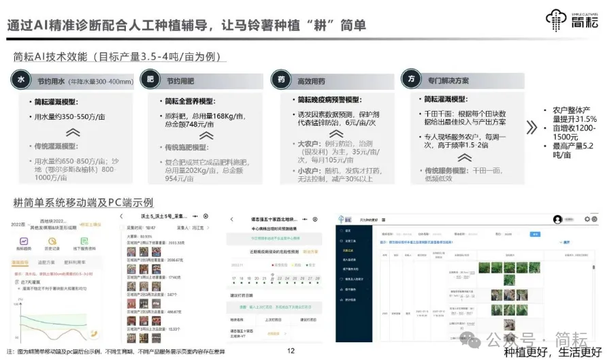
Task: Click the small icon before 近7天灌溉
Action: [16, 282]
